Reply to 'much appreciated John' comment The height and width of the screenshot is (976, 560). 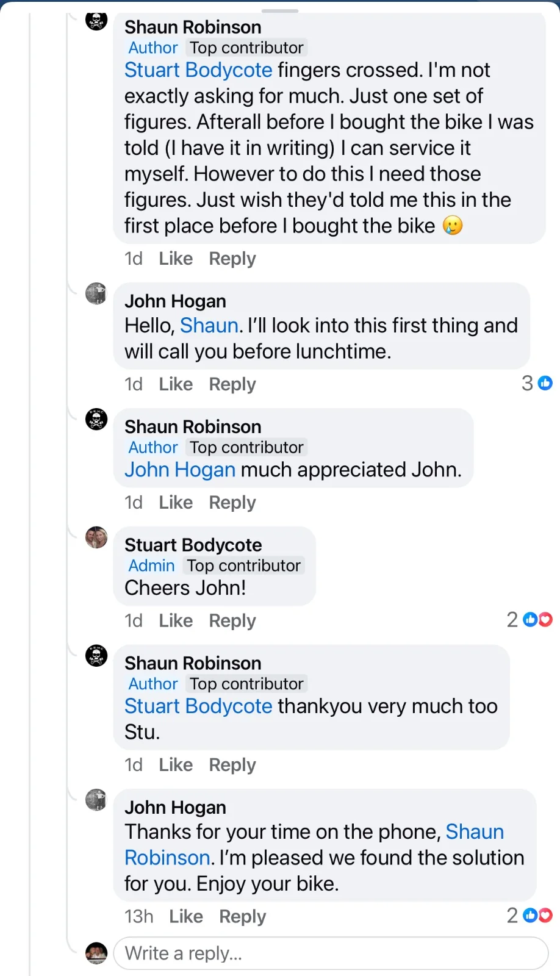tap(232, 503)
